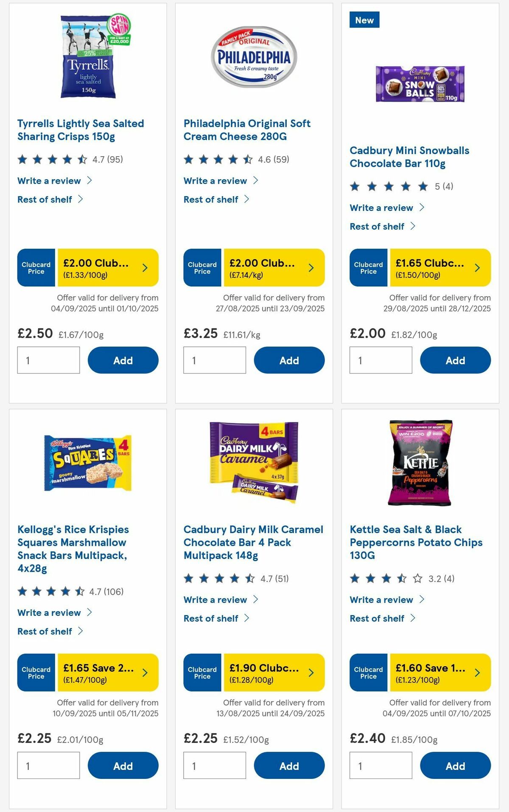Image resolution: width=509 pixels, height=812 pixels.
Task: Click the New badge on Cadbury Mini Snowballs
Action: point(364,20)
